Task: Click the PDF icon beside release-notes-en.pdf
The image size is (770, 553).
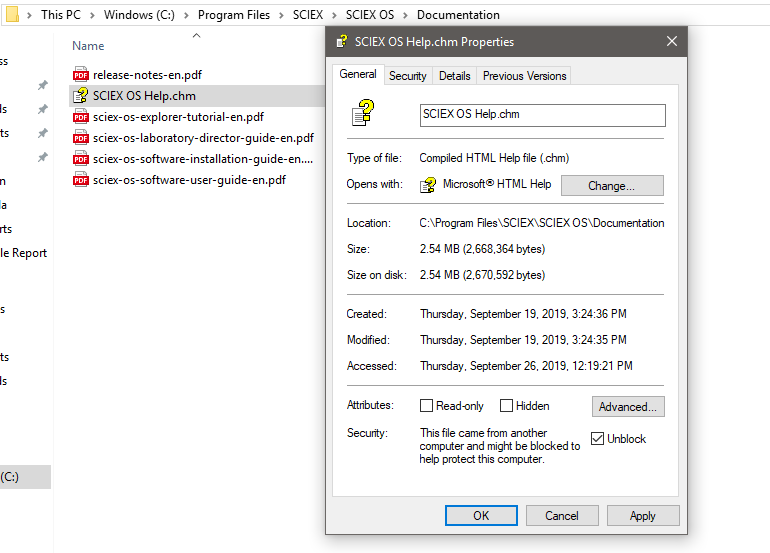Action: tap(81, 75)
